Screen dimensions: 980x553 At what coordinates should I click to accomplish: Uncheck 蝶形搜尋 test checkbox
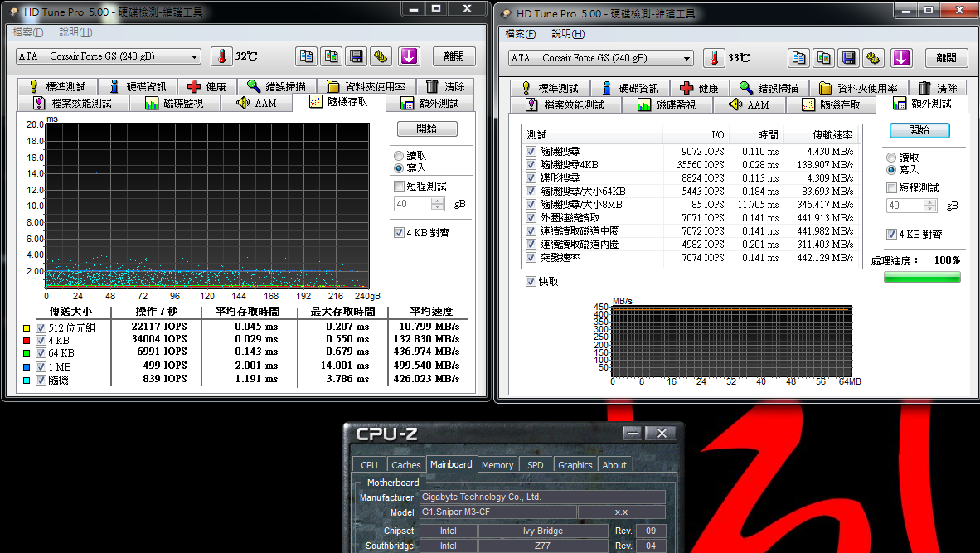tap(531, 177)
